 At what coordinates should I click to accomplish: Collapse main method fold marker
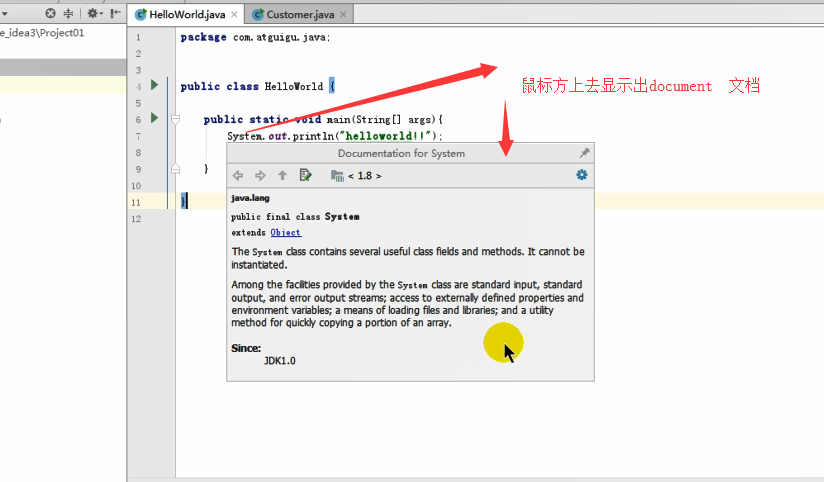pyautogui.click(x=176, y=120)
